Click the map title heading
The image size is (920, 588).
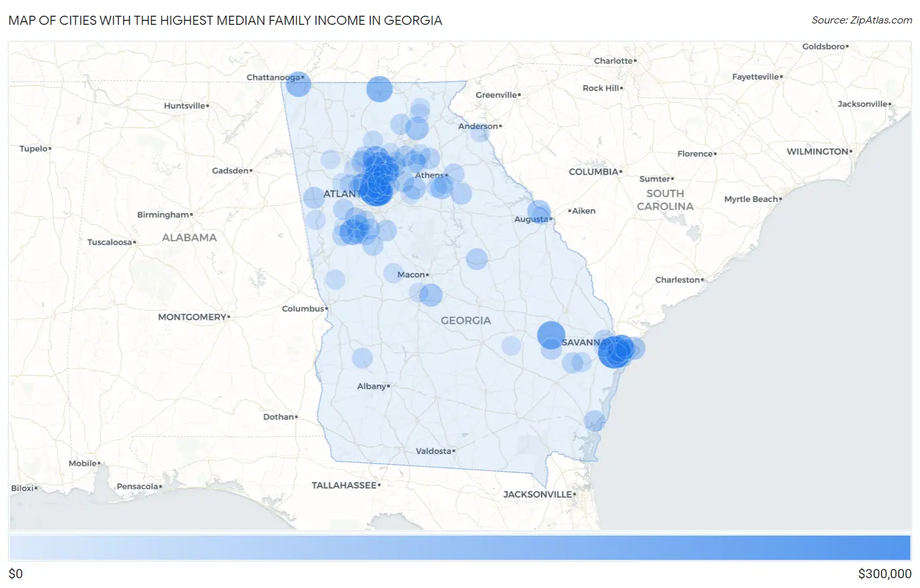point(225,20)
